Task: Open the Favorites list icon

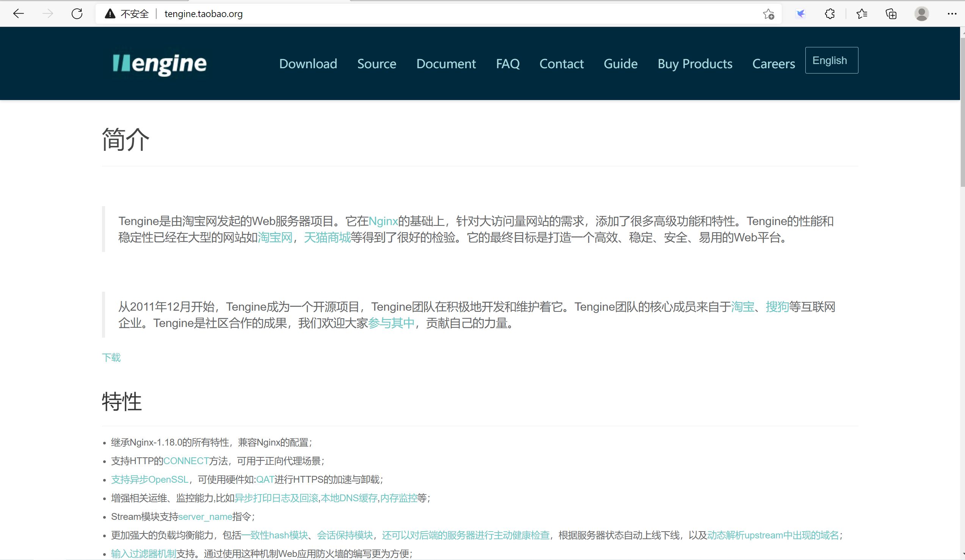Action: click(861, 14)
